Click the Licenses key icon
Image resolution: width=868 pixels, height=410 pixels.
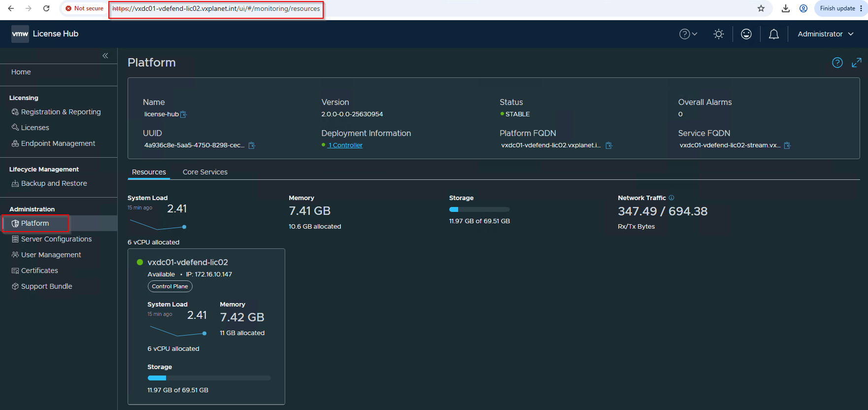click(15, 128)
